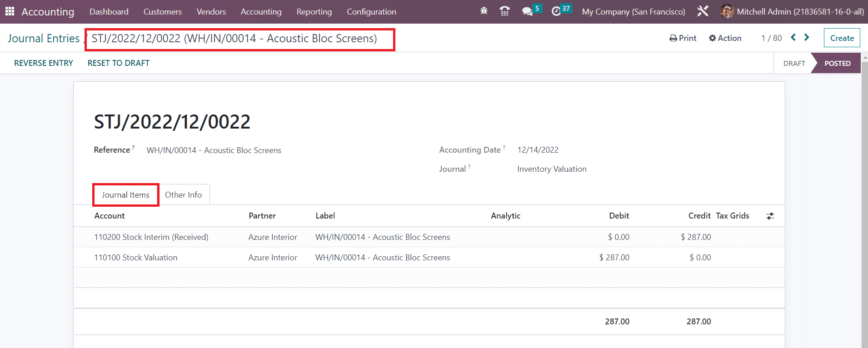Screen dimensions: 868x348
Task: Open the Reporting menu
Action: coord(314,12)
